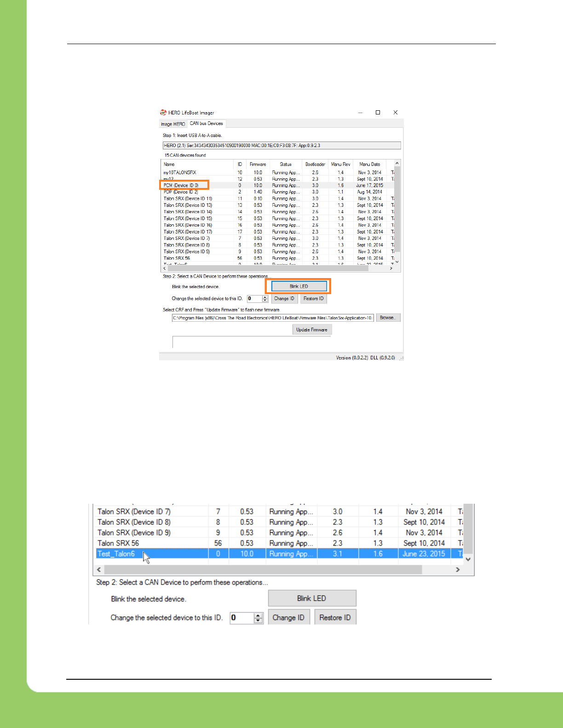Click the right scroll arrow in the enlarged lower view

tap(458, 570)
